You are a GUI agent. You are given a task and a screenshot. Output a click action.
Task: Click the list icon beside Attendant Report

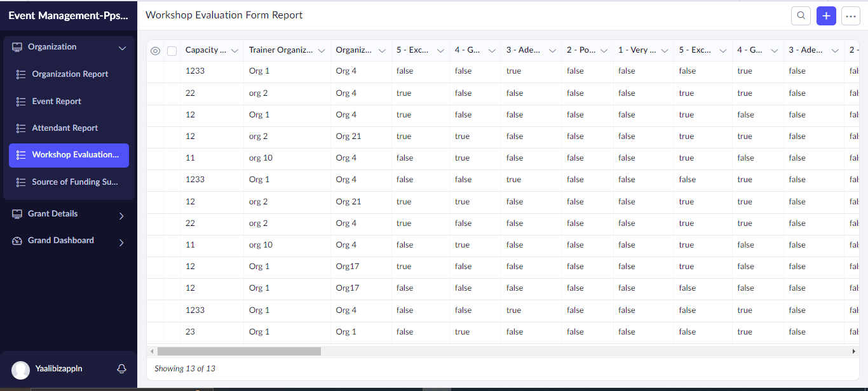tap(21, 128)
